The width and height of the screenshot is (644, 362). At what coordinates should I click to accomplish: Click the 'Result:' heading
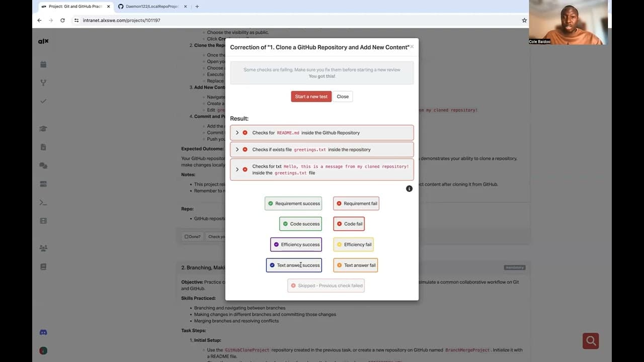click(239, 119)
